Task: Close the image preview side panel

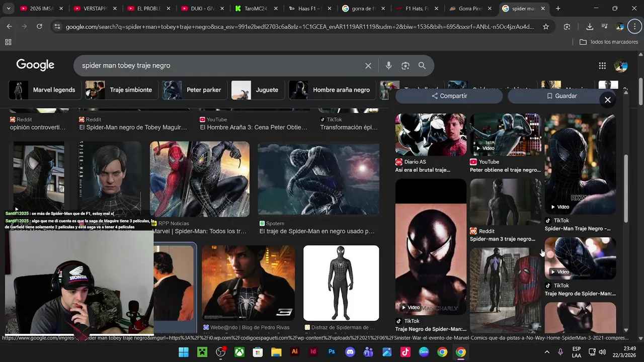Action: click(608, 100)
